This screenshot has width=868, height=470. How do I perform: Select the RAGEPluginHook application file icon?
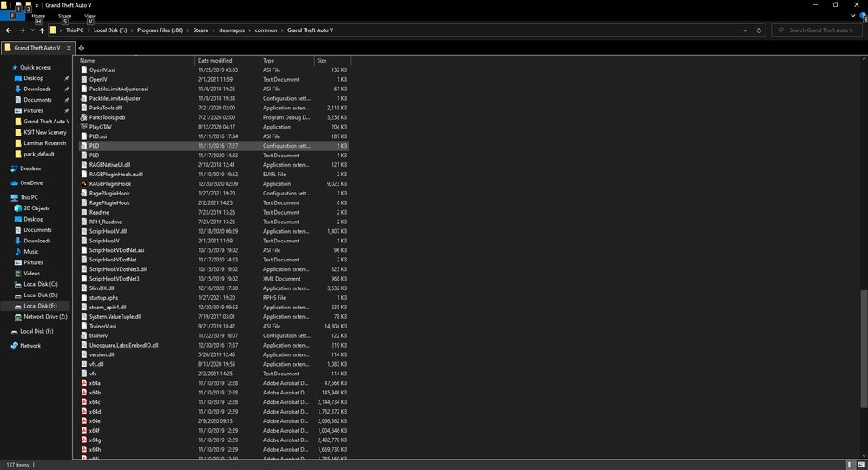84,184
